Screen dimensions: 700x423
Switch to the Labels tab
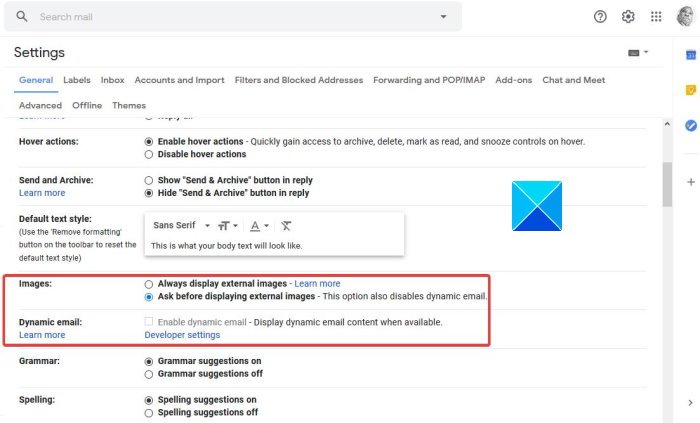click(77, 80)
